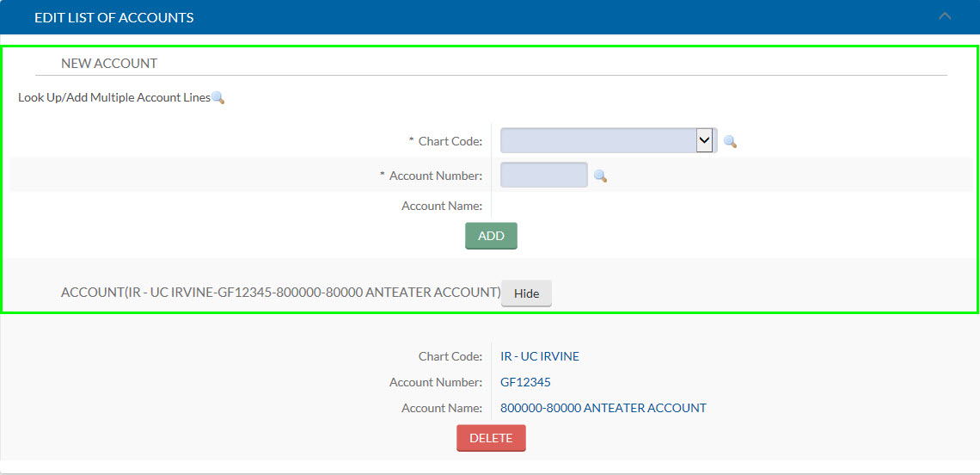
Task: Click the required Account Number label
Action: click(x=432, y=176)
